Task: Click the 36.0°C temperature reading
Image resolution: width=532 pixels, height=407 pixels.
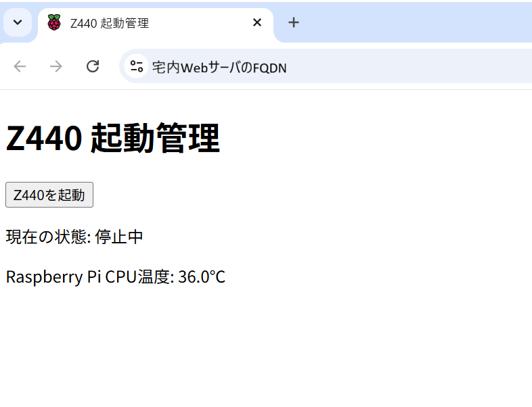Action: tap(202, 277)
